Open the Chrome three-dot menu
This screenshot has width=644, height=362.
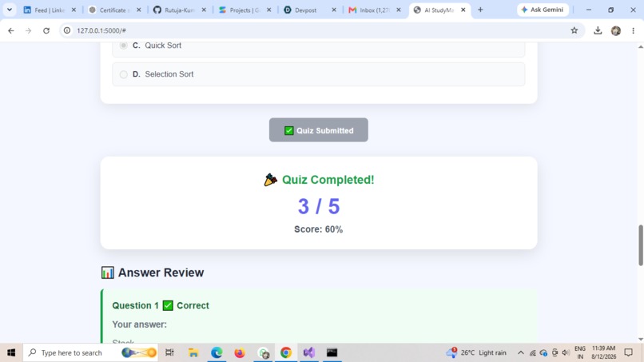click(x=633, y=30)
